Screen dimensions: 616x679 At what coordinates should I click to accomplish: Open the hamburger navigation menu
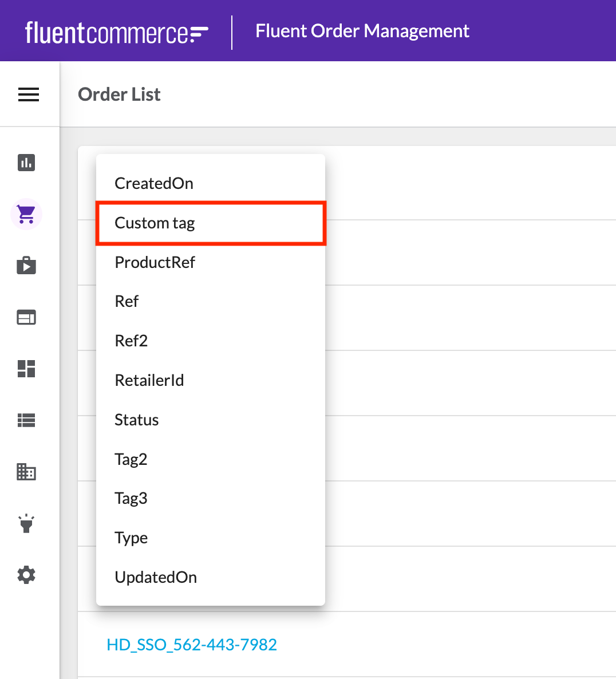pos(29,94)
